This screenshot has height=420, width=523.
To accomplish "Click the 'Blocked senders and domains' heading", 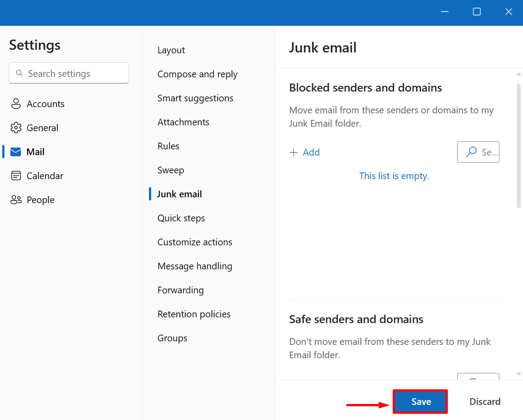I will 365,87.
